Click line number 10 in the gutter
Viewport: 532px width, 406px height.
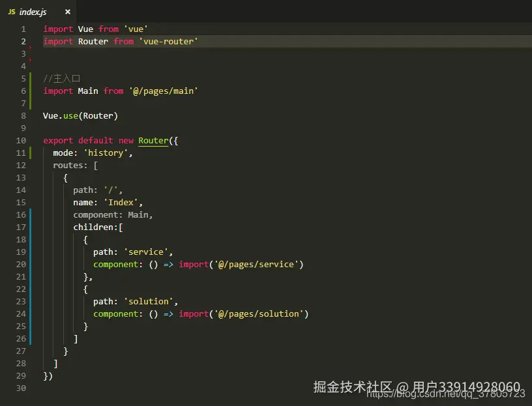[21, 140]
